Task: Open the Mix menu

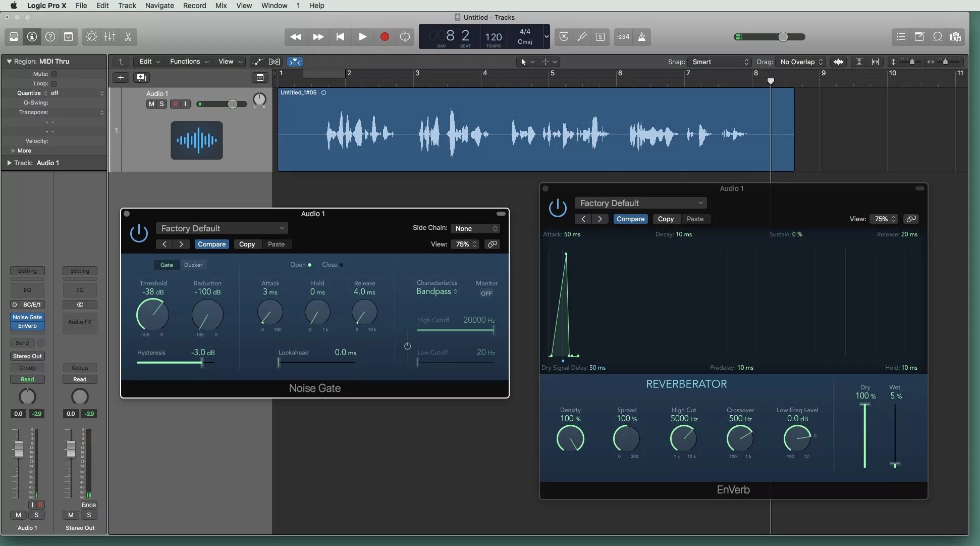Action: click(x=221, y=6)
